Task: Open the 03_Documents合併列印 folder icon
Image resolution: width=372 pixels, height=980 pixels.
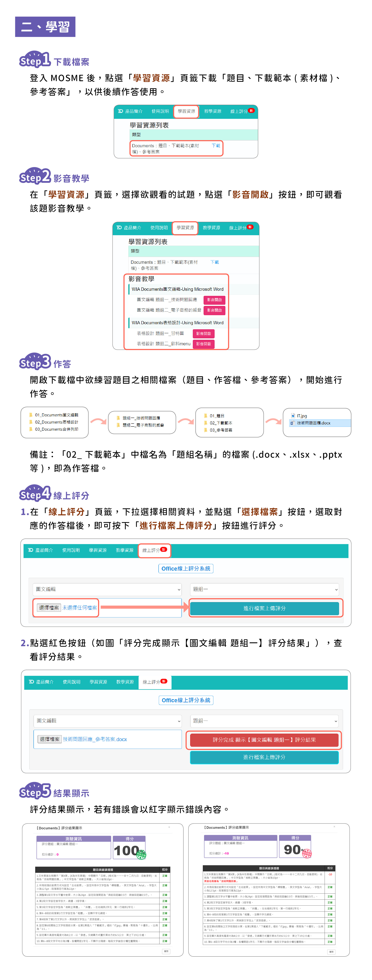Action: 31,429
